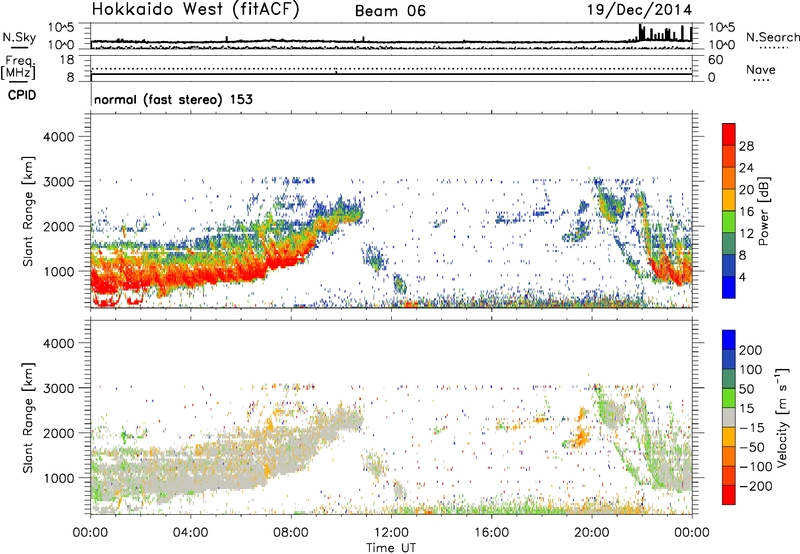Click the 'N.Sky' legend label
The height and width of the screenshot is (554, 800).
(19, 37)
